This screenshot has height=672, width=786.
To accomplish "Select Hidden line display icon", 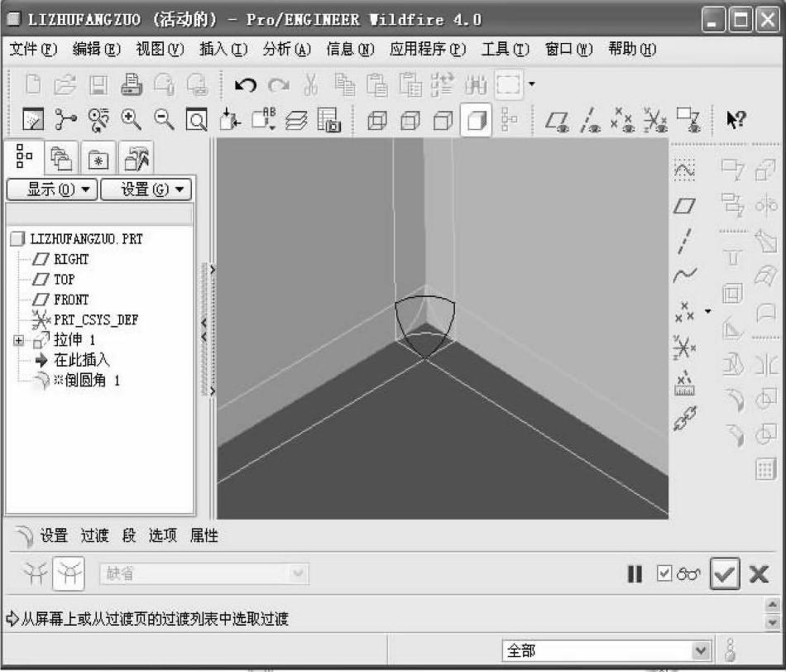I will pyautogui.click(x=410, y=120).
